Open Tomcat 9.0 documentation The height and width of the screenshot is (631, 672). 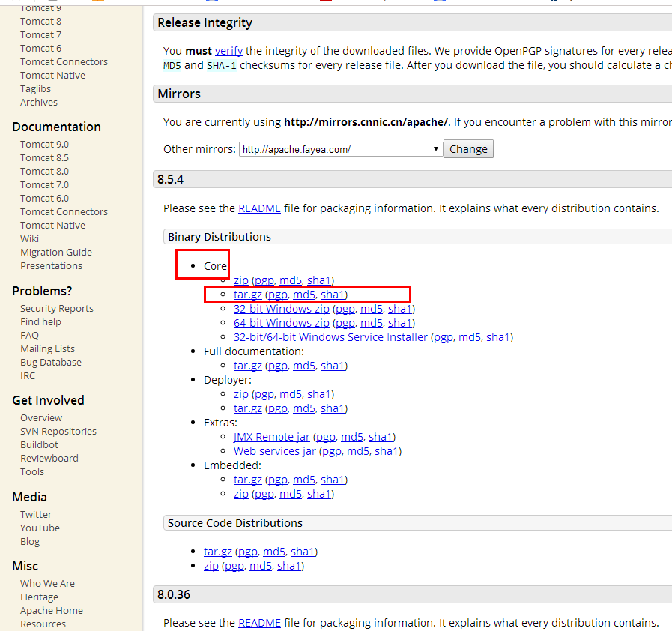tap(44, 145)
